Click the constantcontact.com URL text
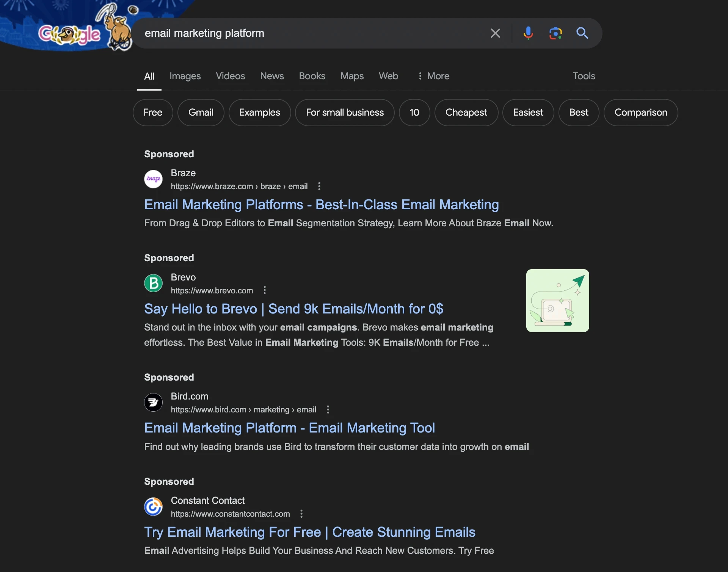Screen dimensions: 728x572 coord(231,514)
